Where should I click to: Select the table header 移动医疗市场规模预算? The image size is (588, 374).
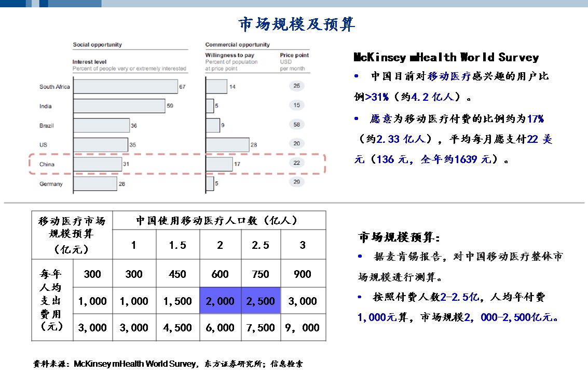click(72, 235)
